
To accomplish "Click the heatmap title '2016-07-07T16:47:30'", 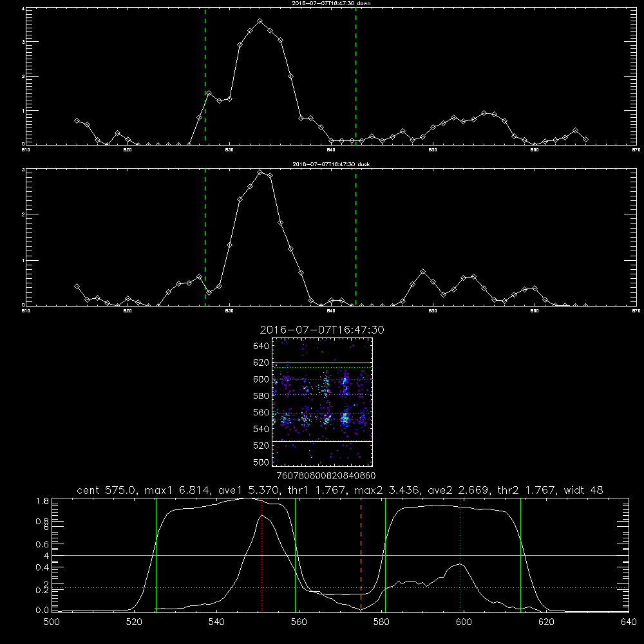I will pyautogui.click(x=322, y=330).
